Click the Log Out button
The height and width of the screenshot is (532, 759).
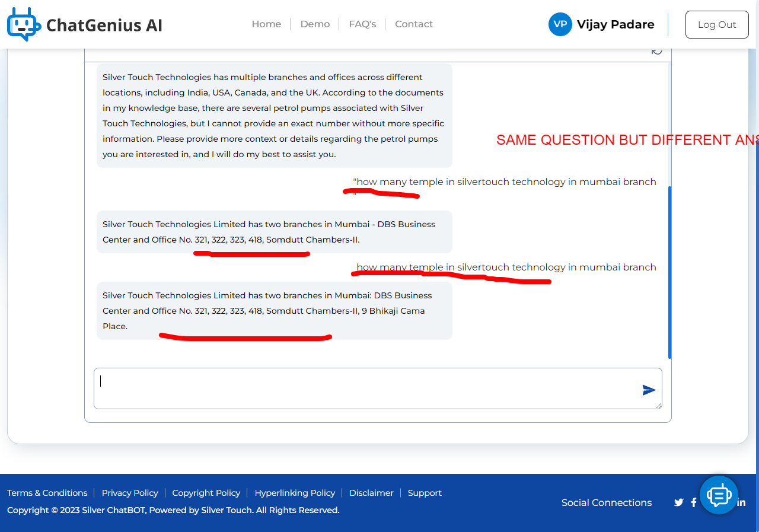tap(717, 24)
